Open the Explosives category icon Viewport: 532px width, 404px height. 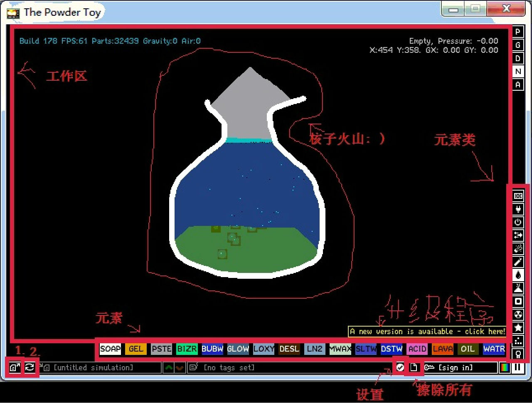[518, 249]
